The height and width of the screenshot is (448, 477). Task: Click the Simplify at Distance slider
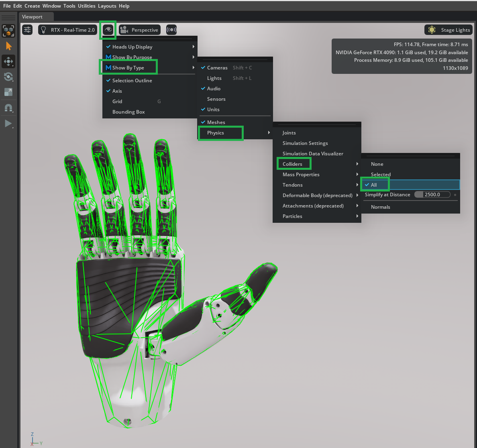pyautogui.click(x=432, y=195)
